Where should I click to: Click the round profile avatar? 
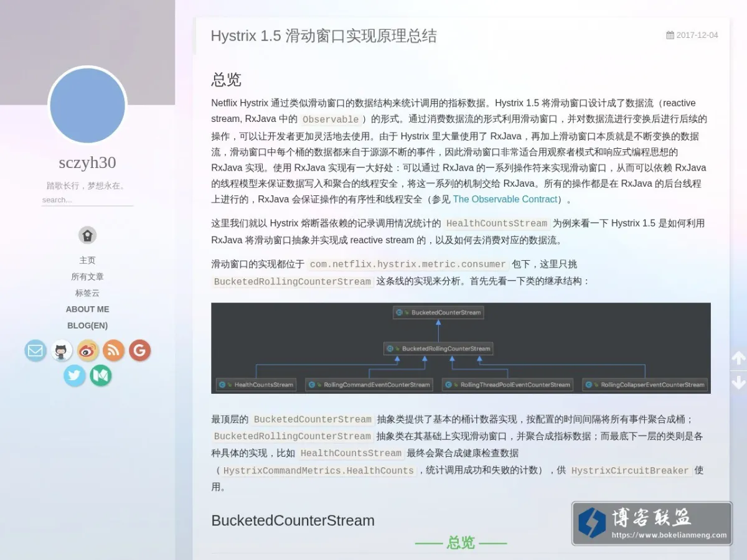(88, 105)
